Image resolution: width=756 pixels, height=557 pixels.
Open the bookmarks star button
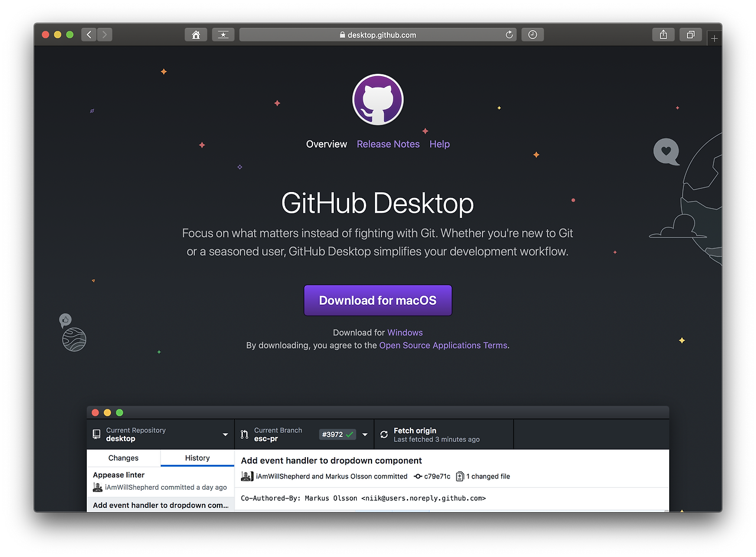pos(223,35)
